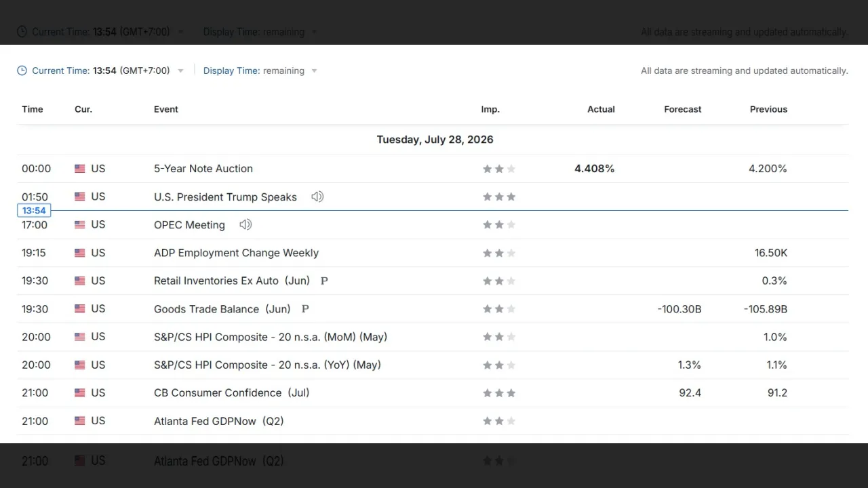Open the ADP Employment Change Weekly event
868x488 pixels.
(x=236, y=253)
